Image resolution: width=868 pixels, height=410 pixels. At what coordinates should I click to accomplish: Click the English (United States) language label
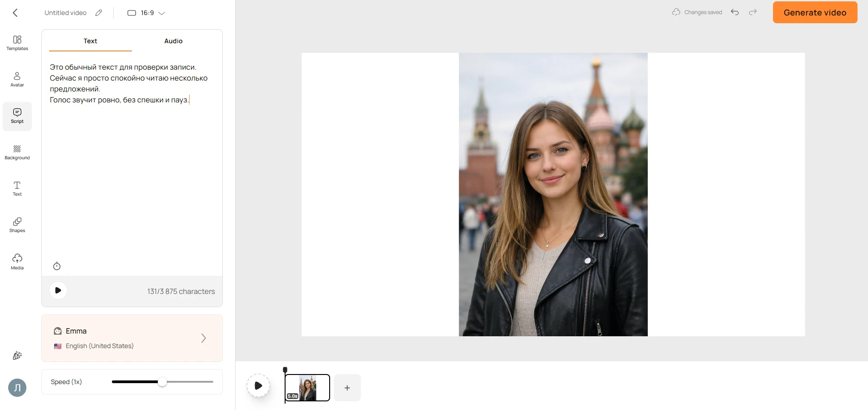click(x=100, y=346)
